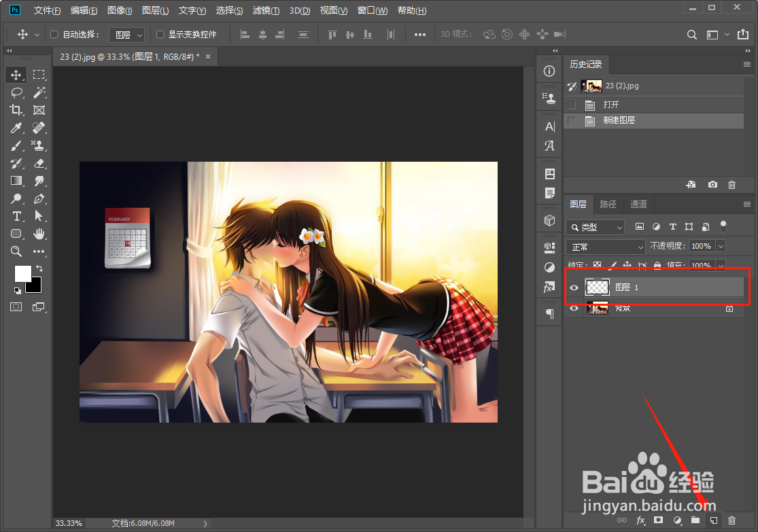Hide 图层 1 using eye icon
The width and height of the screenshot is (758, 532).
(x=574, y=287)
